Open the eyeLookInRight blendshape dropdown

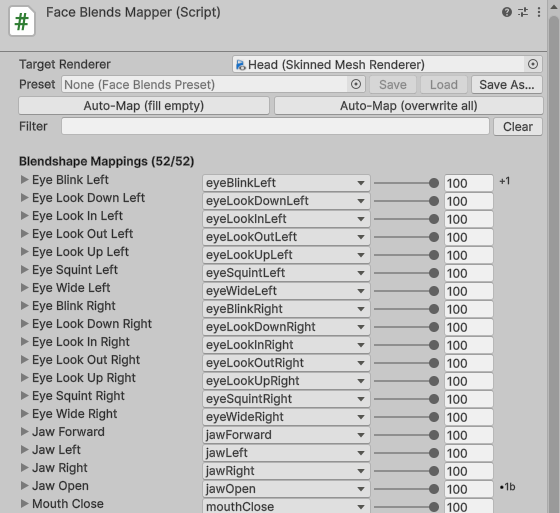pyautogui.click(x=286, y=345)
